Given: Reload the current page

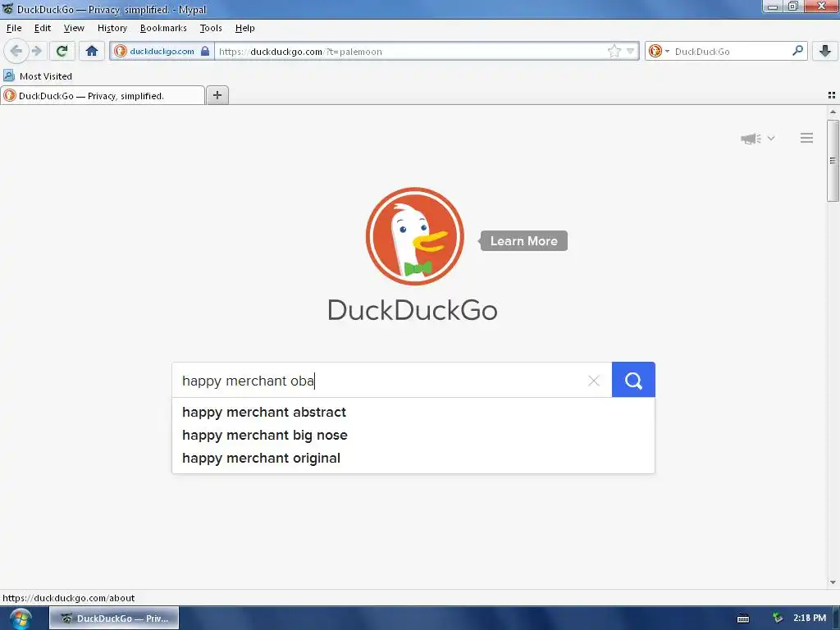Looking at the screenshot, I should pos(62,51).
